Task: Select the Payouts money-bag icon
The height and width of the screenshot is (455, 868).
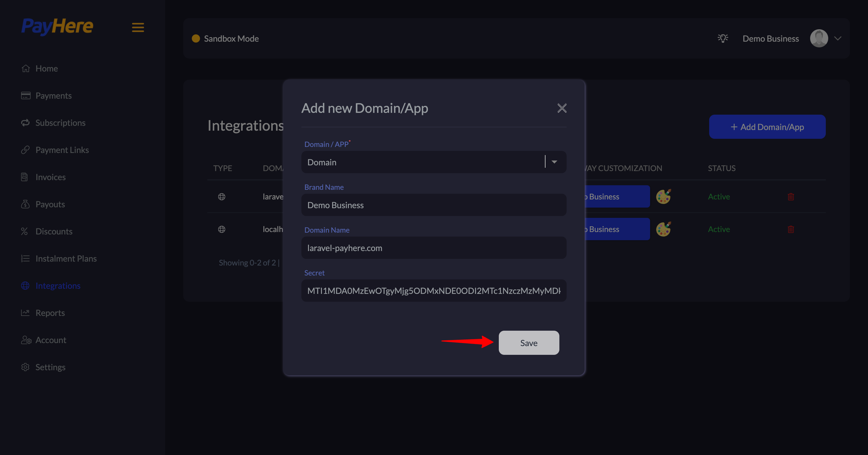Action: coord(26,204)
